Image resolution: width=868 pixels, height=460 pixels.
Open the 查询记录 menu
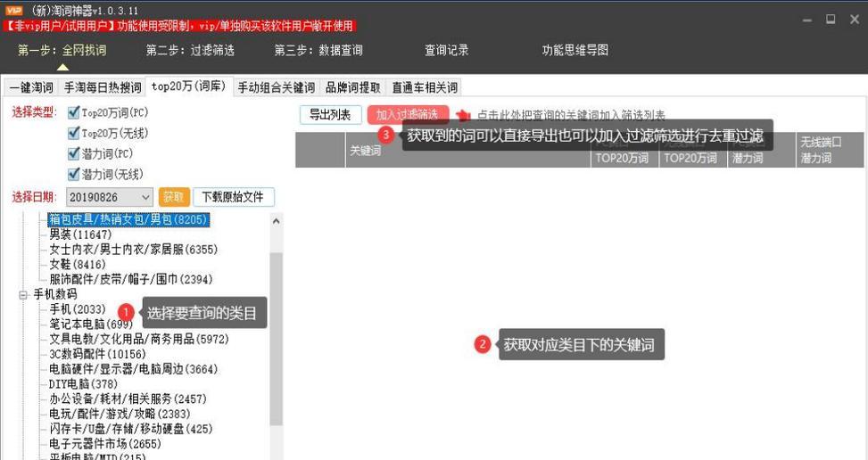pos(447,50)
